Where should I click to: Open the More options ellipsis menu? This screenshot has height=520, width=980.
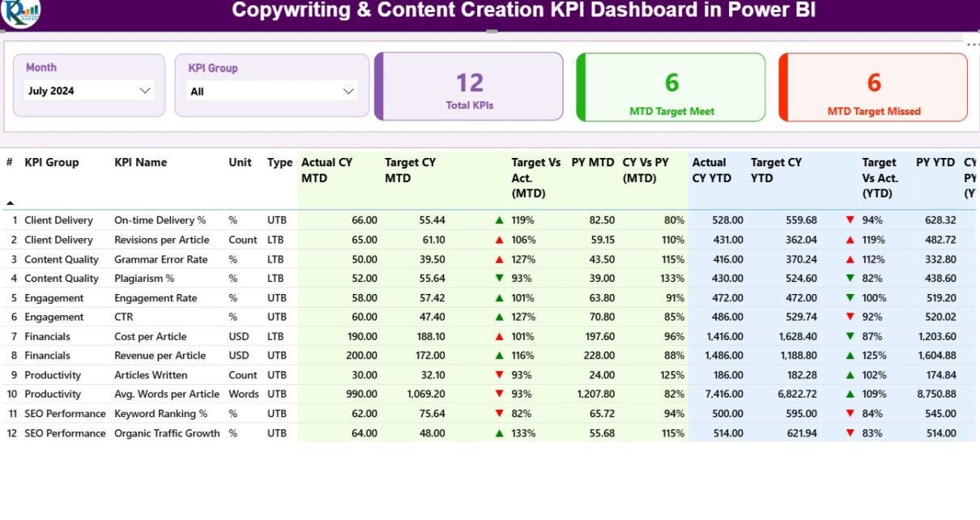(x=972, y=44)
